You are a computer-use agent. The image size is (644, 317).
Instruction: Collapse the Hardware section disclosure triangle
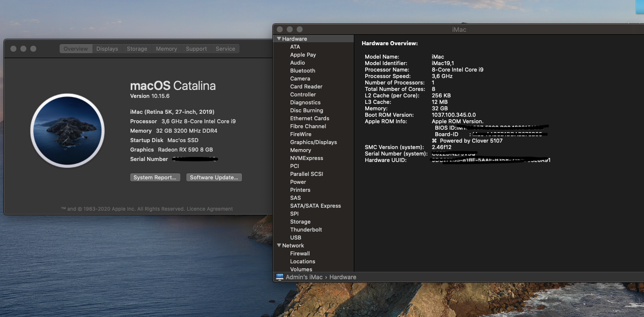point(279,39)
